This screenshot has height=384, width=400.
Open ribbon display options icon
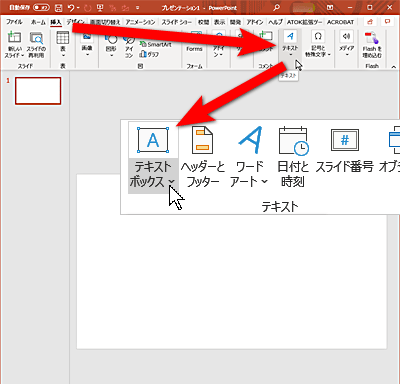(x=330, y=7)
